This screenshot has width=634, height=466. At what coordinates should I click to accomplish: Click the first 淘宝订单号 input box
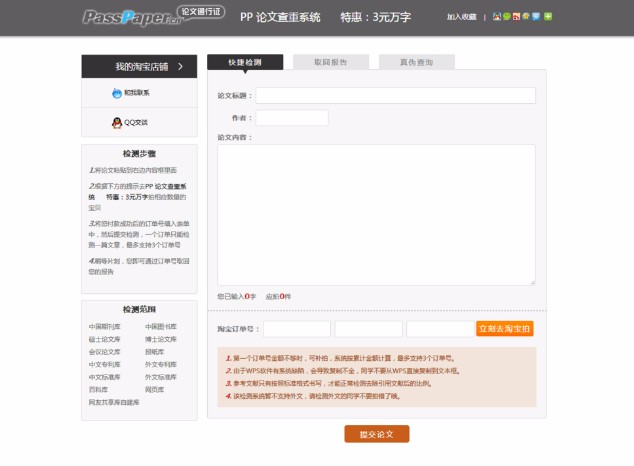coord(297,329)
